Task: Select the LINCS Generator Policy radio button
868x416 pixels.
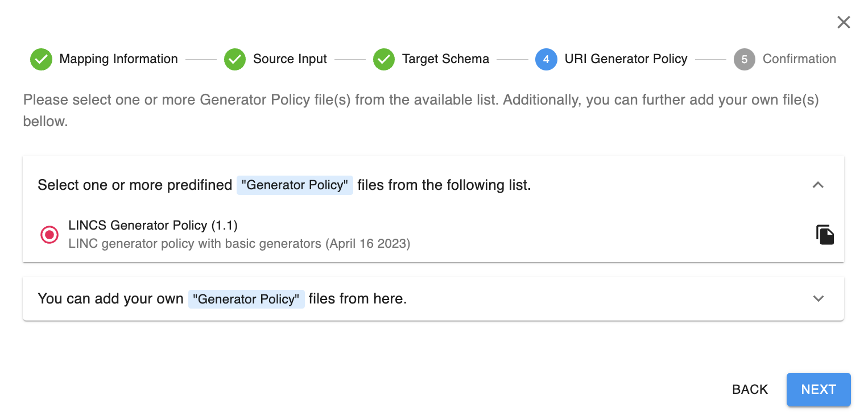Action: 49,235
